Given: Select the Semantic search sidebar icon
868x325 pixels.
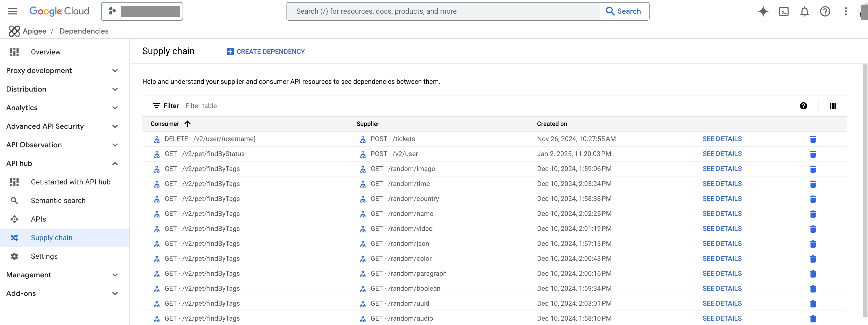Looking at the screenshot, I should click(14, 200).
